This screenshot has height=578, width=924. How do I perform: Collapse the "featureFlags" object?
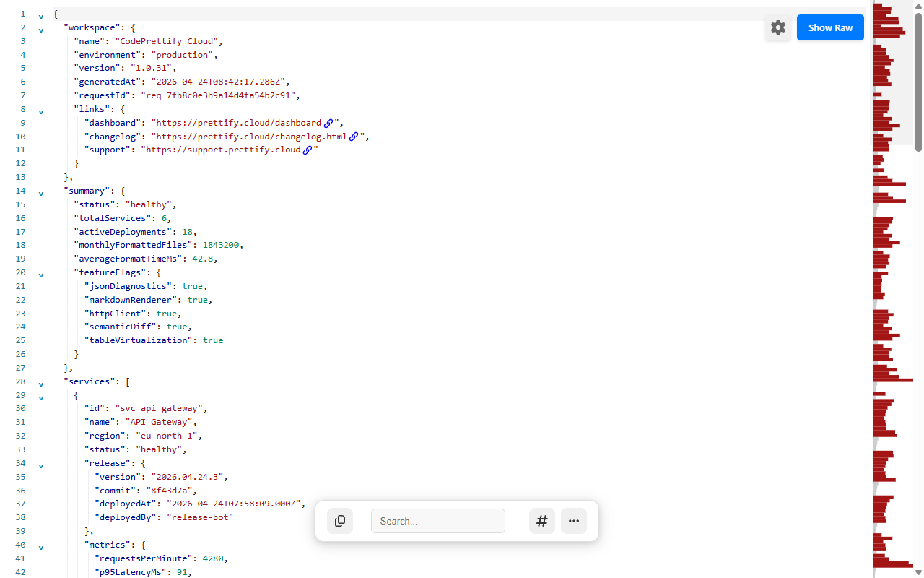point(41,275)
